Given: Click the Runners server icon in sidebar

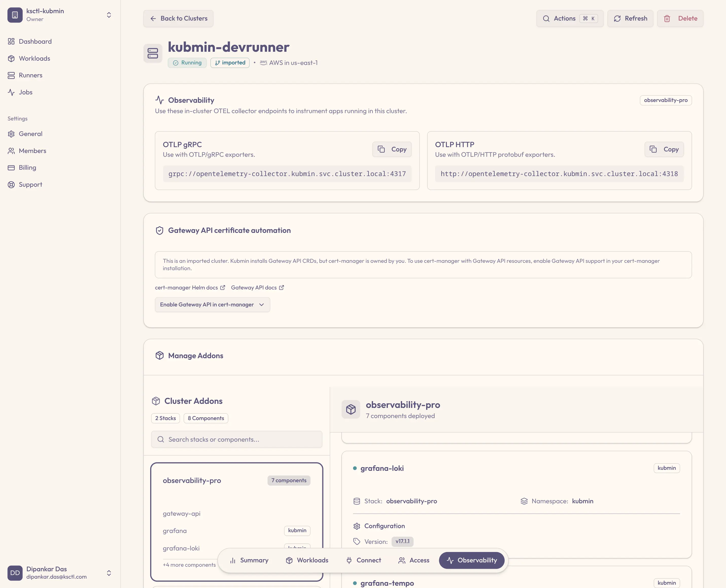Looking at the screenshot, I should 11,75.
